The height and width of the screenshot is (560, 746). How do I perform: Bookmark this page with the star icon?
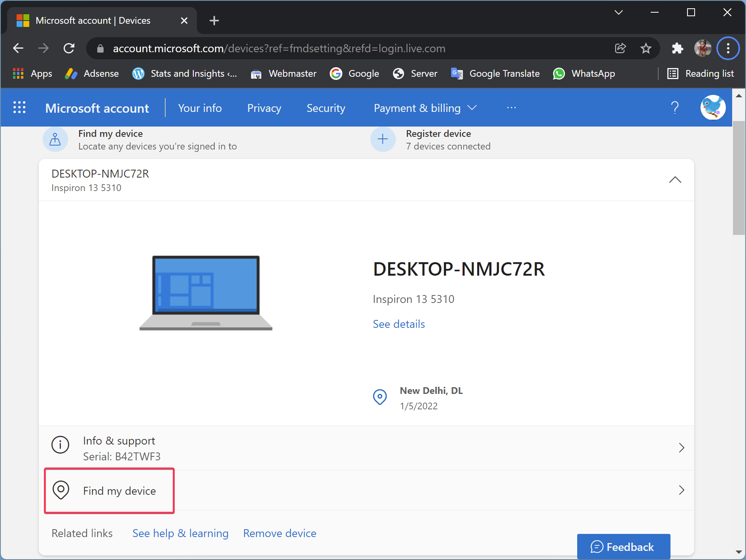[x=646, y=48]
